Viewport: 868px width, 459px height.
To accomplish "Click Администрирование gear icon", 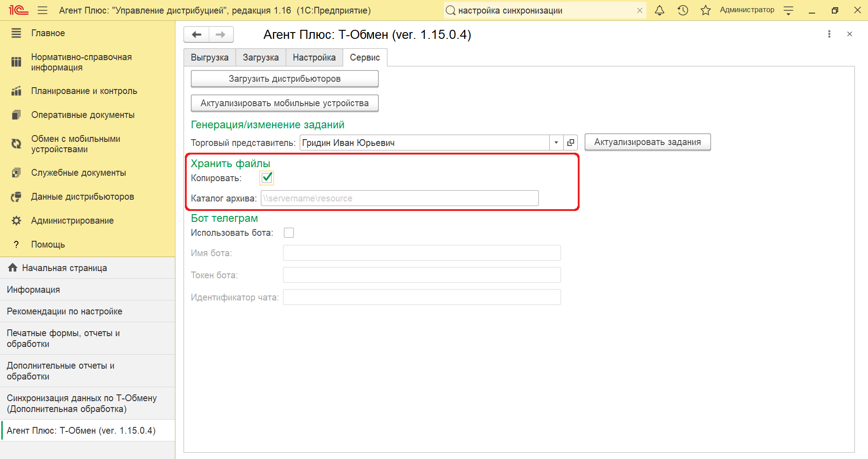I will [x=16, y=220].
